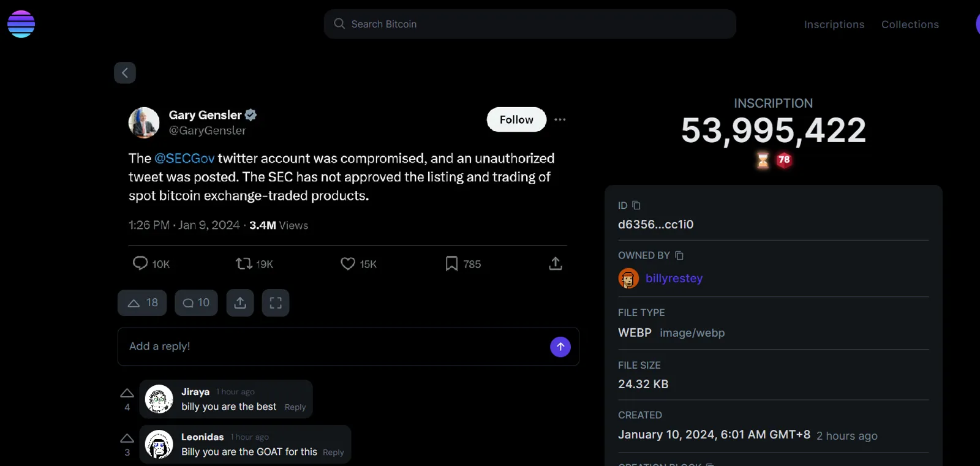Click the Add a reply field

[306, 347]
